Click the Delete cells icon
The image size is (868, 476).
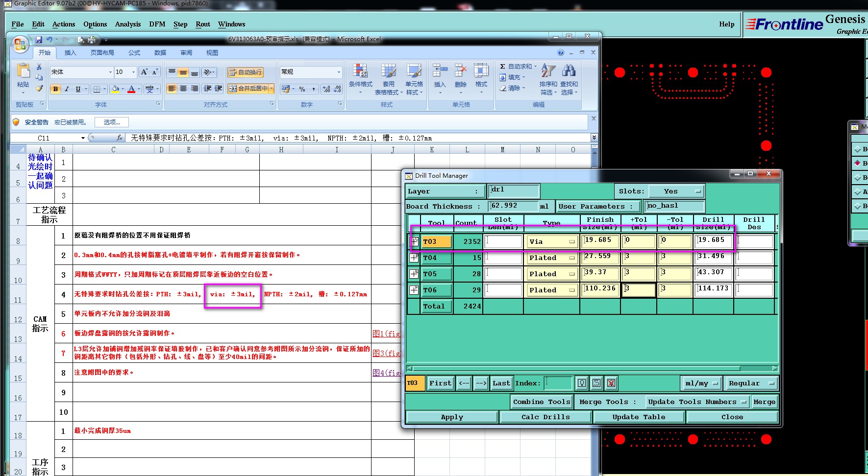(460, 71)
